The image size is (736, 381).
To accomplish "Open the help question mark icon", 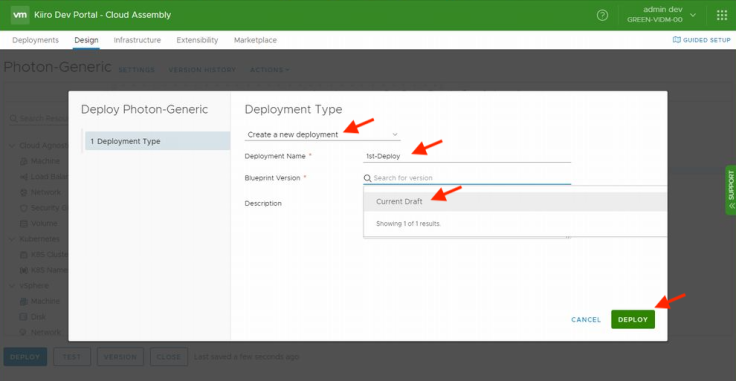I will 602,15.
